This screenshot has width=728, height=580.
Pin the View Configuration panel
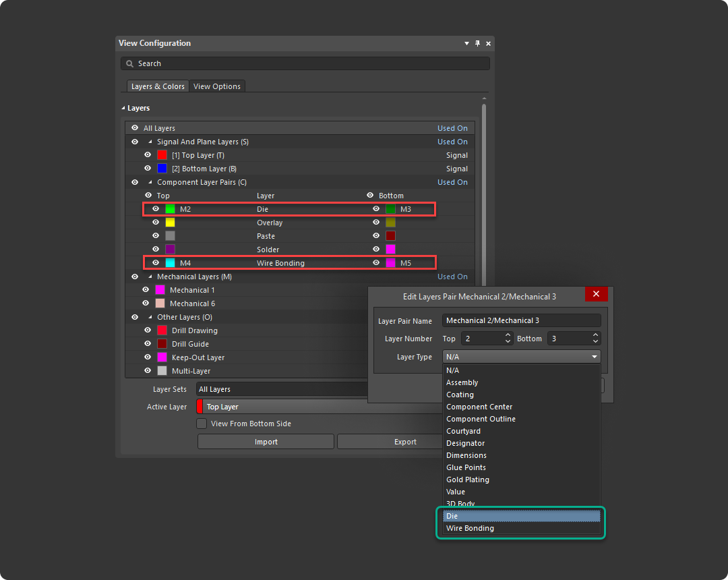tap(477, 43)
